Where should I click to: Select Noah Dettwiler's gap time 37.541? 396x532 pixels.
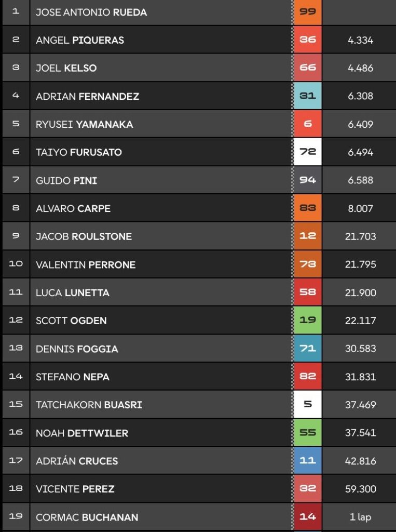[360, 433]
